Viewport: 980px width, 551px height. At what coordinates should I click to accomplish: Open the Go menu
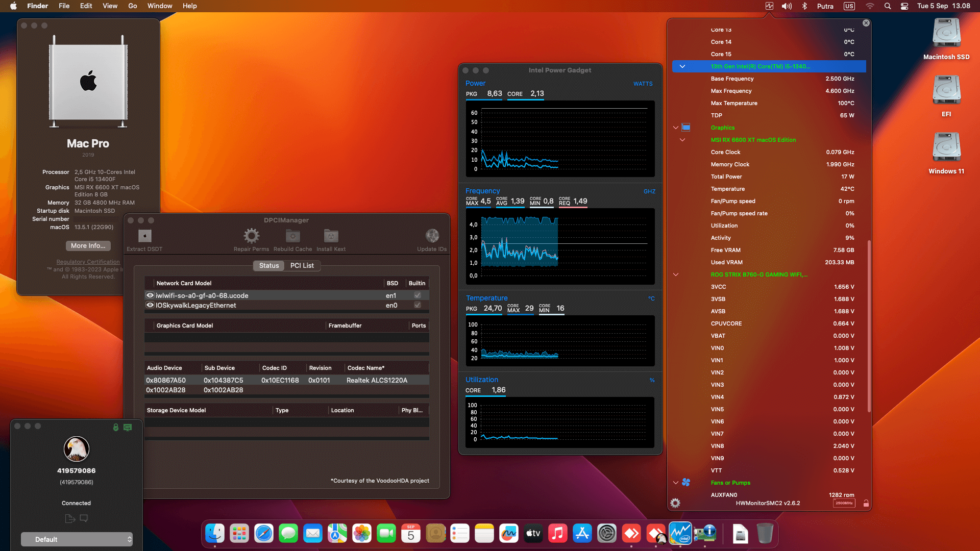(133, 6)
